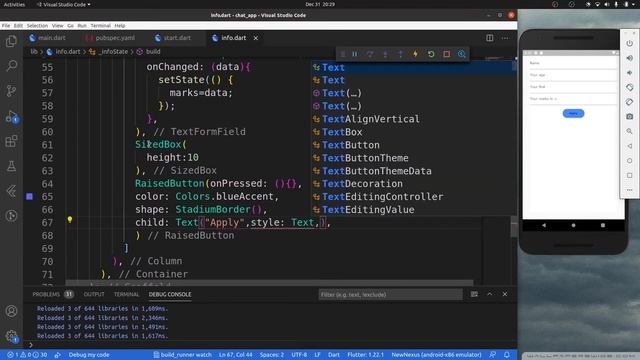Toggle the breakpoint marker on line 65

[x=29, y=196]
